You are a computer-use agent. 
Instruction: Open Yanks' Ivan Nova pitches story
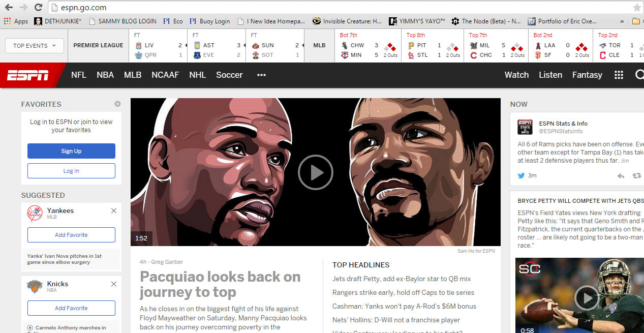(65, 259)
